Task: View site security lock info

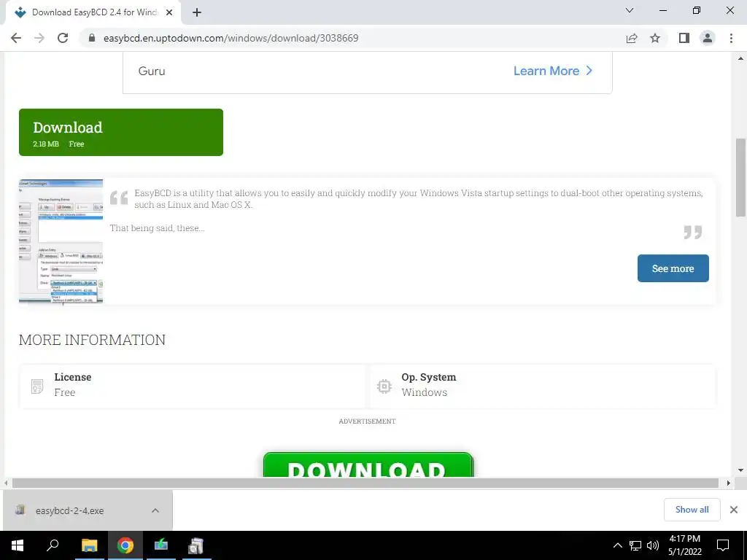Action: (x=92, y=38)
